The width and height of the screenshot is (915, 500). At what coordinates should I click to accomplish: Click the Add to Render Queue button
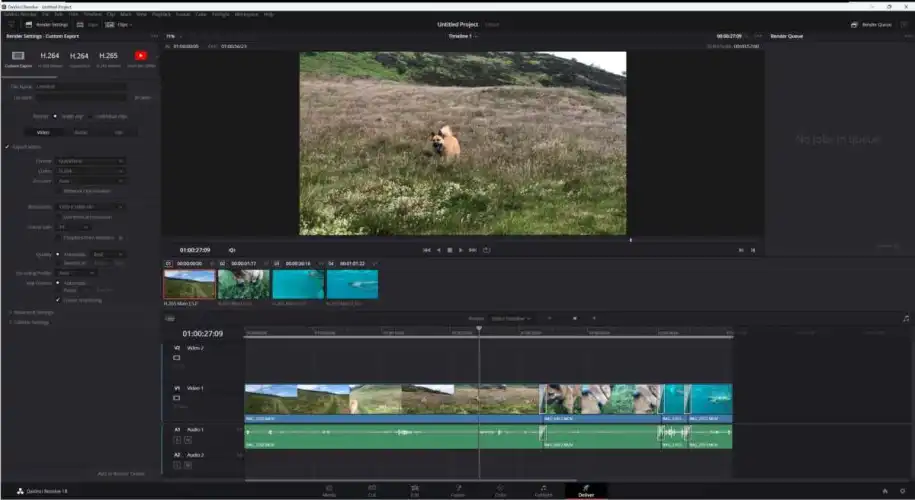pyautogui.click(x=120, y=473)
